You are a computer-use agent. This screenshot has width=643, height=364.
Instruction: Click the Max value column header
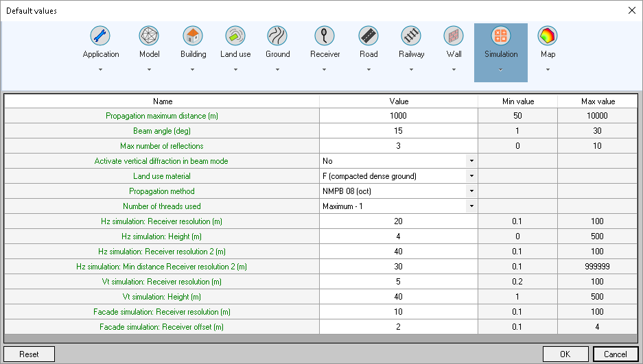click(x=598, y=101)
